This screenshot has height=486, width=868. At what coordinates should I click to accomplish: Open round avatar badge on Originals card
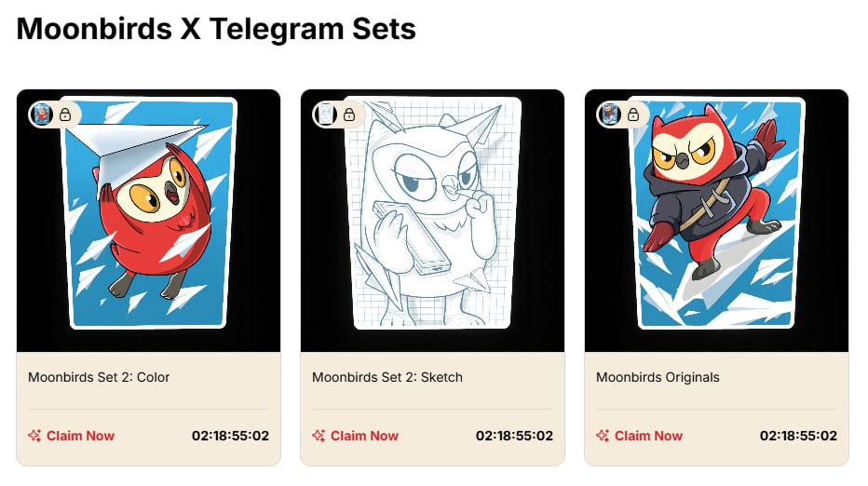610,115
